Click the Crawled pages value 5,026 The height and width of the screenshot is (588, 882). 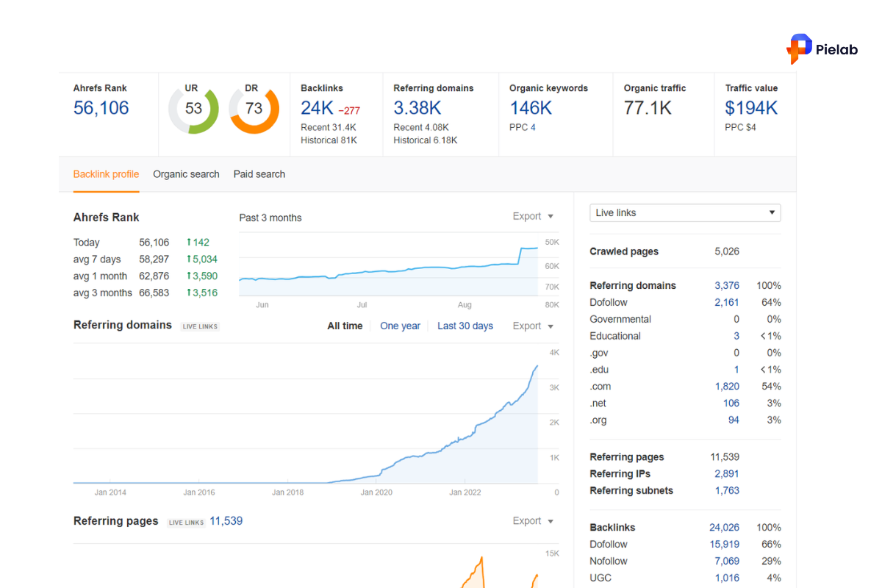[x=727, y=251]
